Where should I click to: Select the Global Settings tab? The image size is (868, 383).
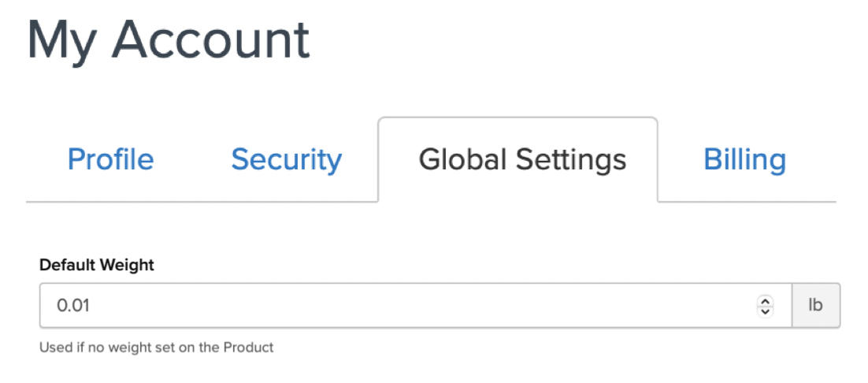522,159
